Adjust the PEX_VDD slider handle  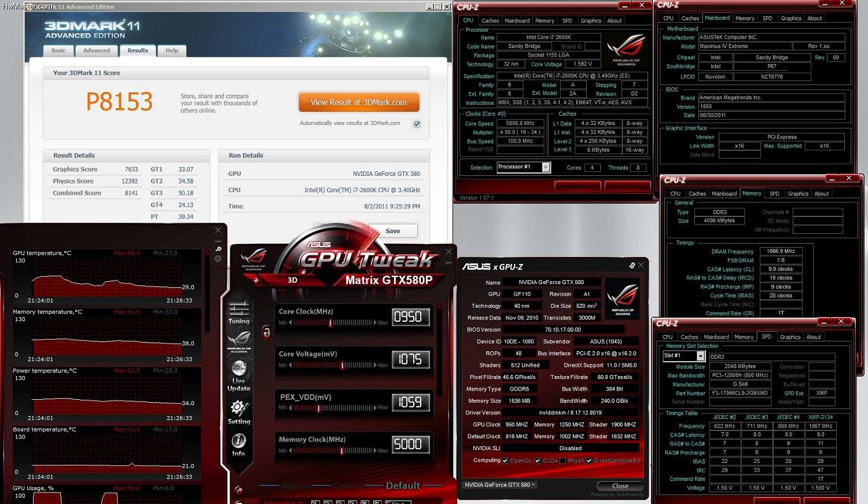[x=318, y=408]
